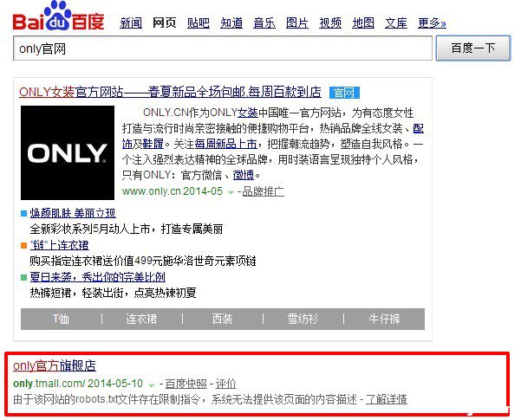Click the 了解详情 link
Screen dimensions: 521x420
click(x=386, y=399)
